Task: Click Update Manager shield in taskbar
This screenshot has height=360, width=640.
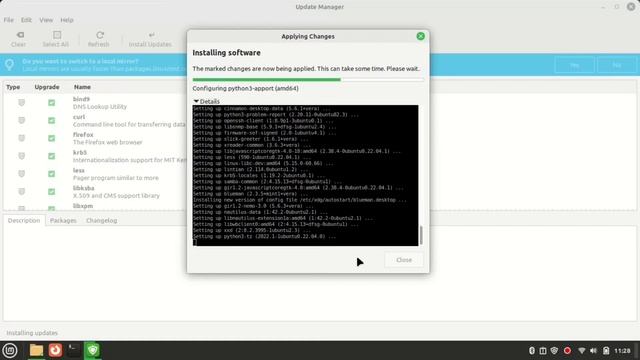Action: coord(93,350)
